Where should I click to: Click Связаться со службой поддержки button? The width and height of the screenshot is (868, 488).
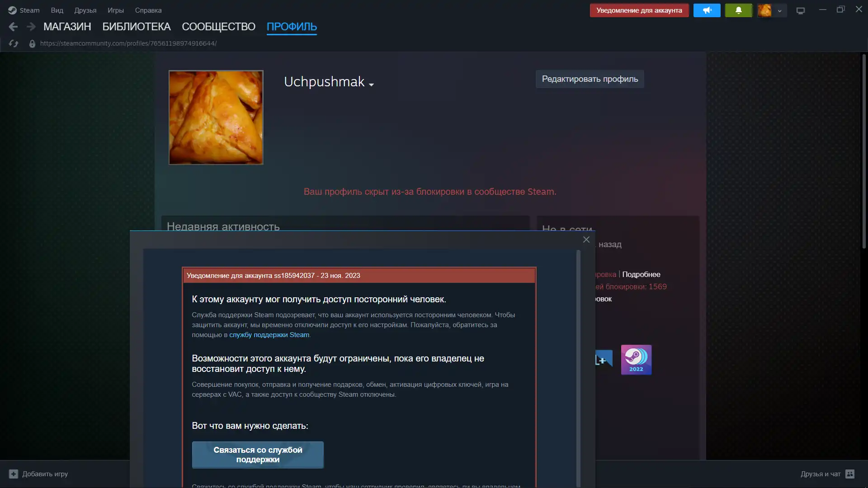pyautogui.click(x=258, y=455)
